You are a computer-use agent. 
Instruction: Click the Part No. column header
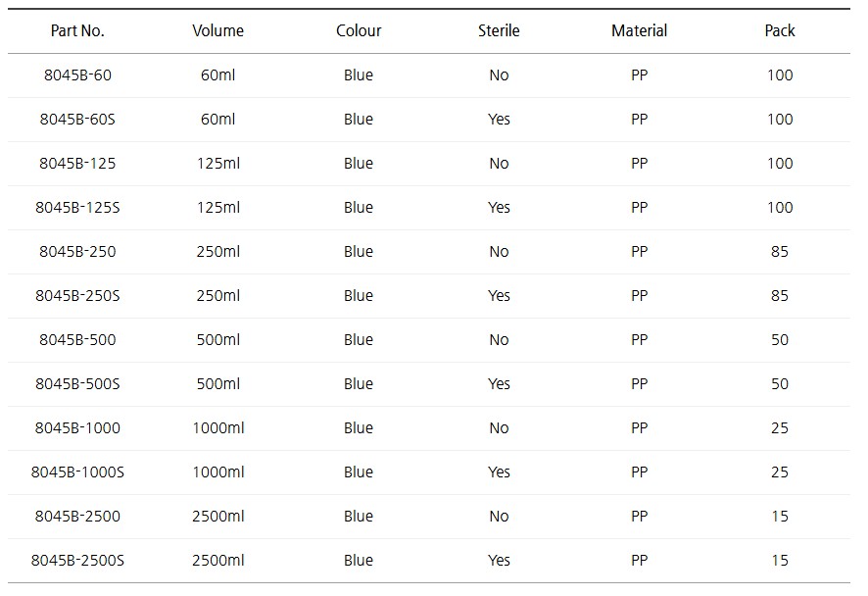point(77,30)
